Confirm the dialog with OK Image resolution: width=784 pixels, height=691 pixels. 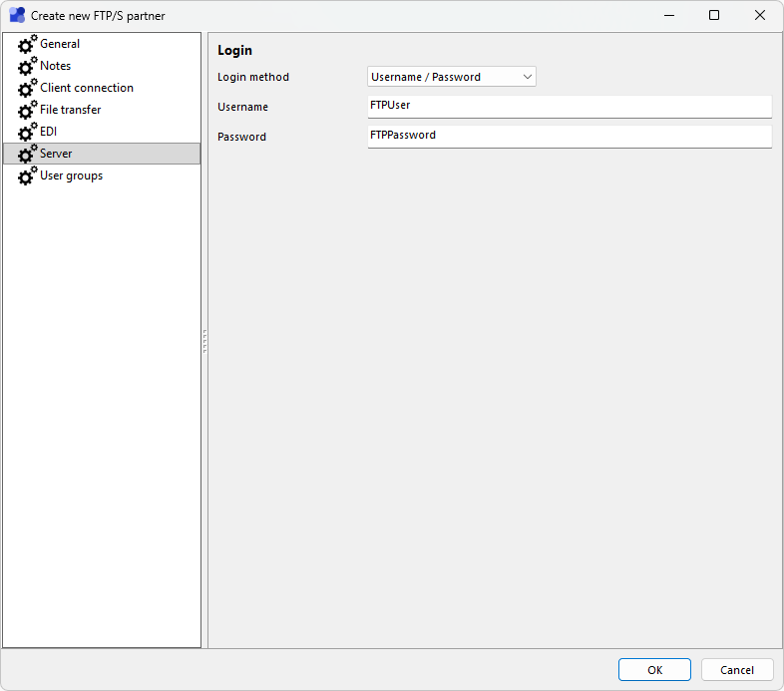654,670
